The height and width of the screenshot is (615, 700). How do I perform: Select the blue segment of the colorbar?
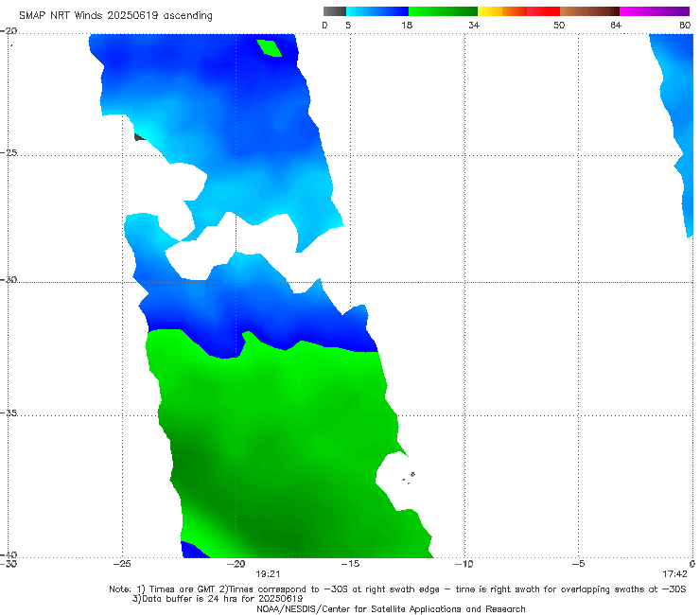click(x=377, y=11)
